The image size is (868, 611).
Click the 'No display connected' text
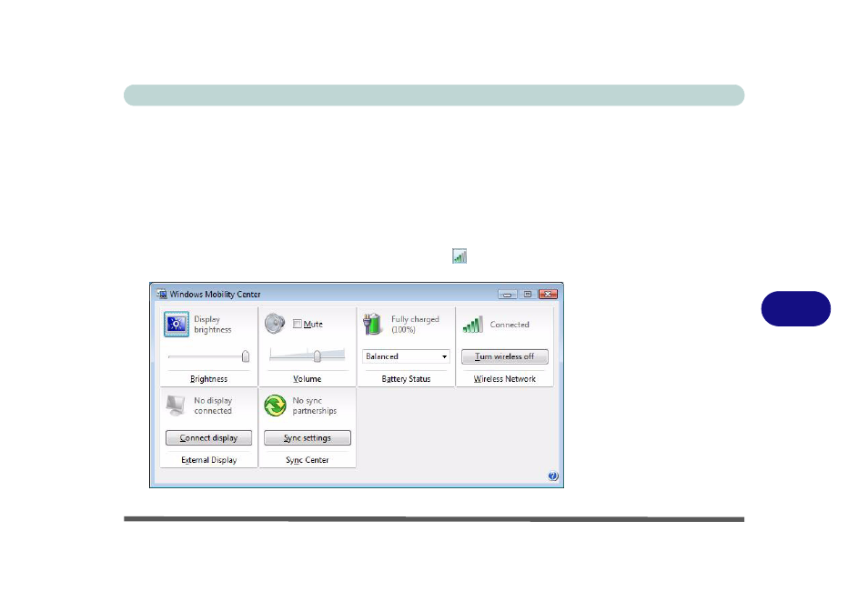click(213, 406)
